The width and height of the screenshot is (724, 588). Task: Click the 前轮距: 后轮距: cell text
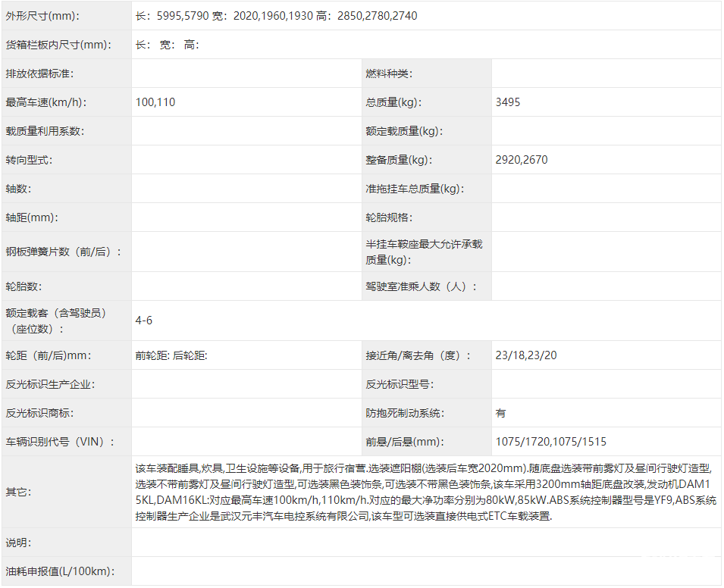171,356
